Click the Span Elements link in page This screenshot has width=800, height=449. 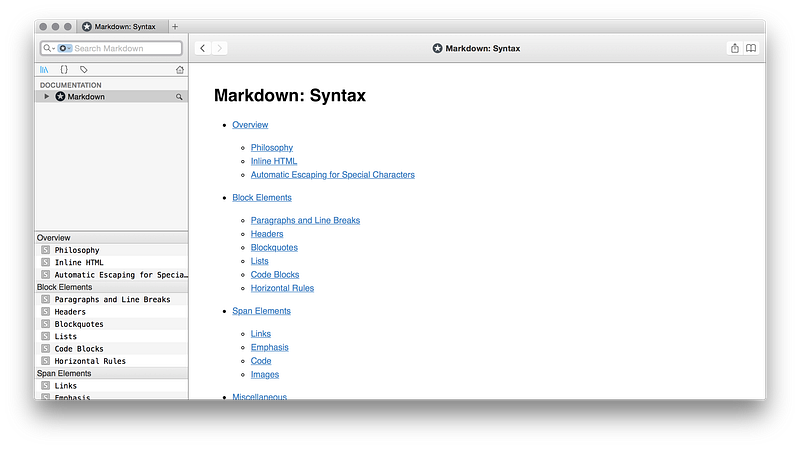point(261,311)
